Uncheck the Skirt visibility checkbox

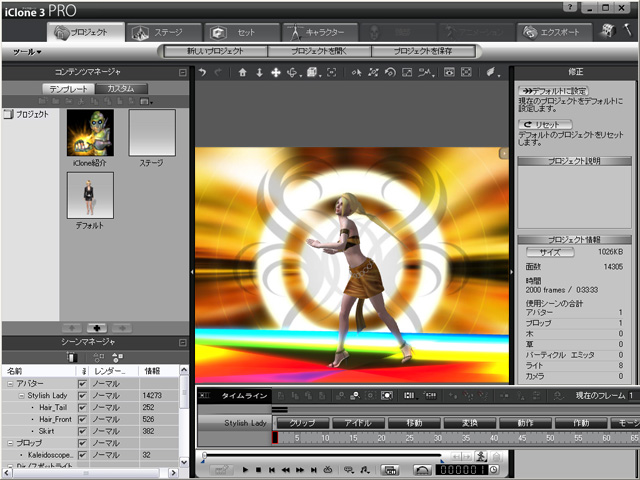pos(82,431)
